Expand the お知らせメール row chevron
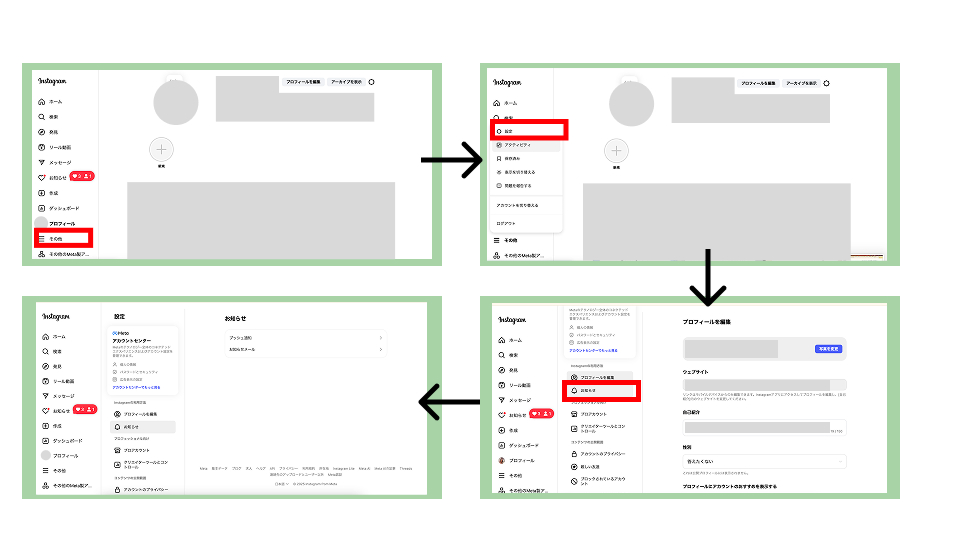Screen dimensions: 960x540 click(x=381, y=350)
